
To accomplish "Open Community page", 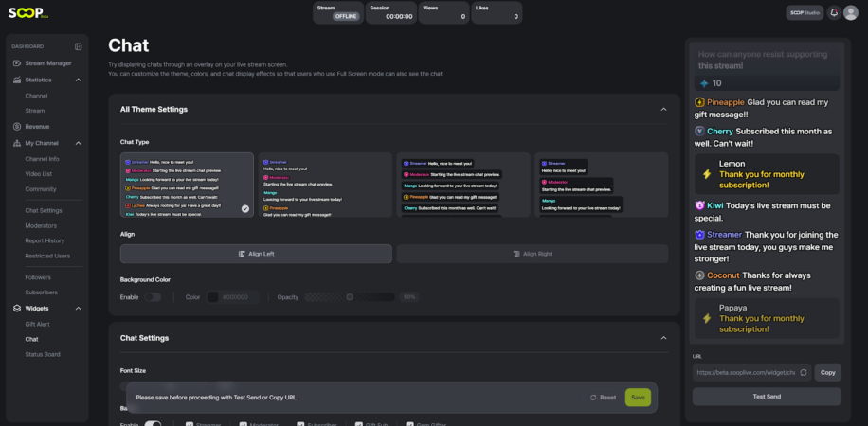I will (41, 189).
